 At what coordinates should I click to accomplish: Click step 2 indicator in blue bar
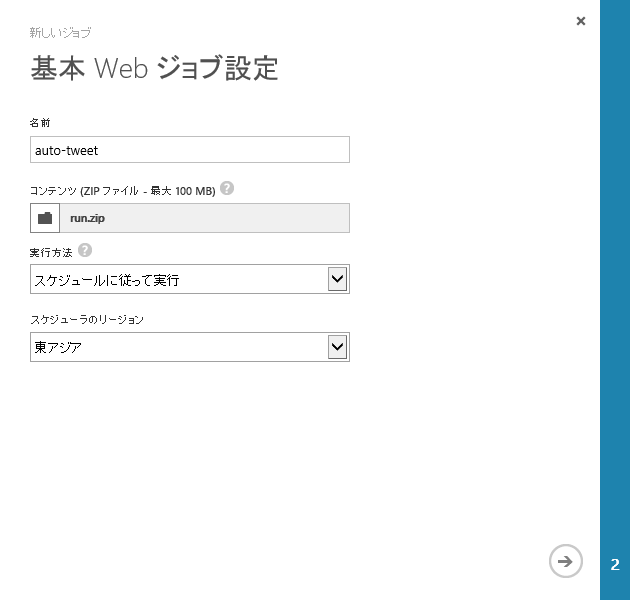tap(615, 565)
